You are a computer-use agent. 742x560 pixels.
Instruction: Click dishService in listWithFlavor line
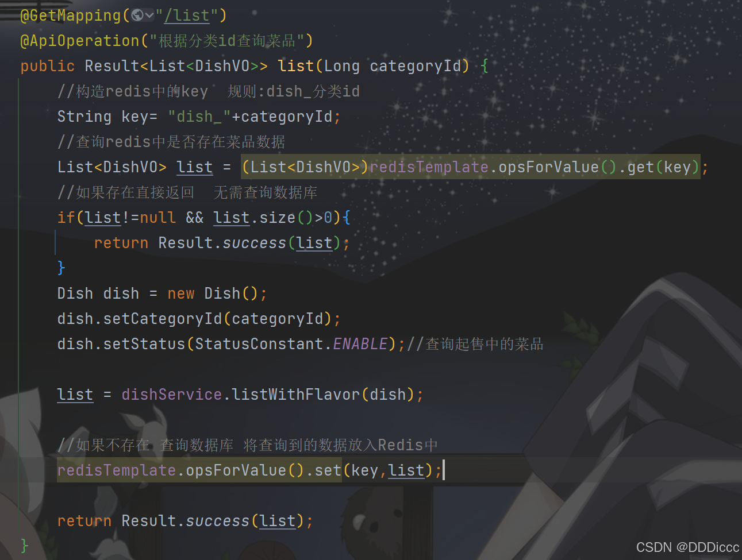[172, 395]
